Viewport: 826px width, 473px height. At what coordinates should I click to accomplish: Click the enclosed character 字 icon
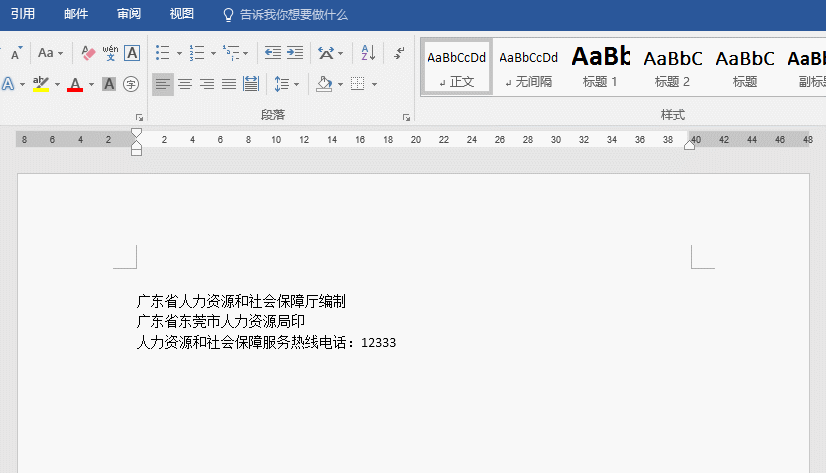point(131,84)
